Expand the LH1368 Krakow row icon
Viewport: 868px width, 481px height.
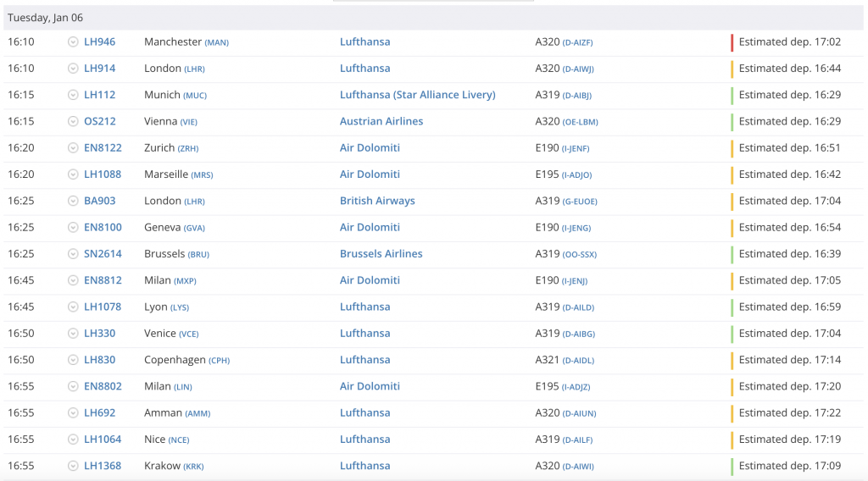73,466
